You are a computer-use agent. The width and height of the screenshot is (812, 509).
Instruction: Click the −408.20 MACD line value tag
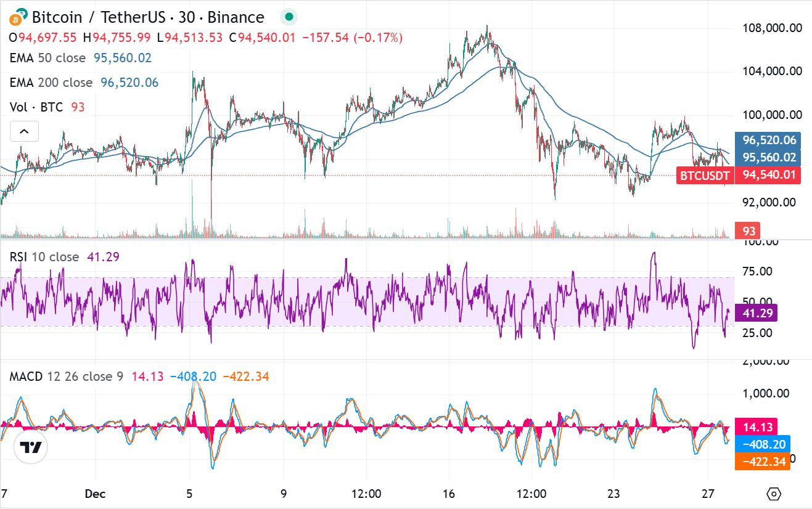coord(763,444)
